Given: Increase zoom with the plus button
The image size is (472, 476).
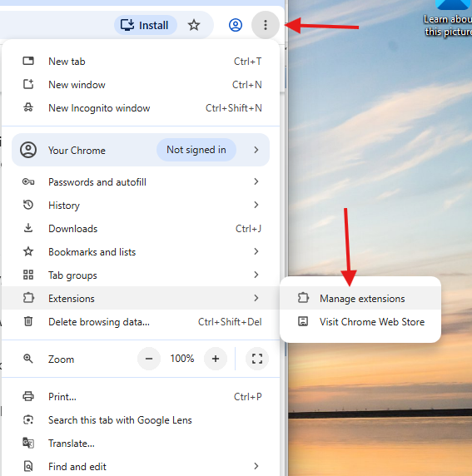Looking at the screenshot, I should click(216, 359).
